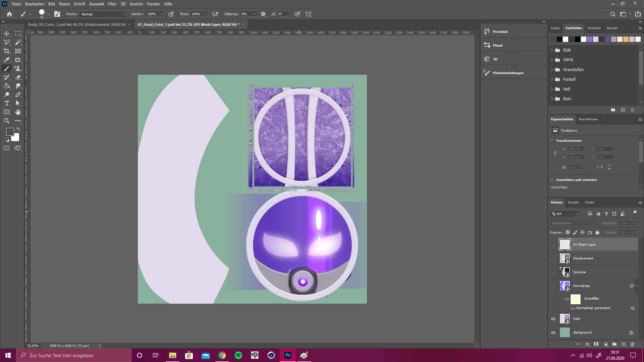Select the Eyedropper tool

(x=7, y=60)
